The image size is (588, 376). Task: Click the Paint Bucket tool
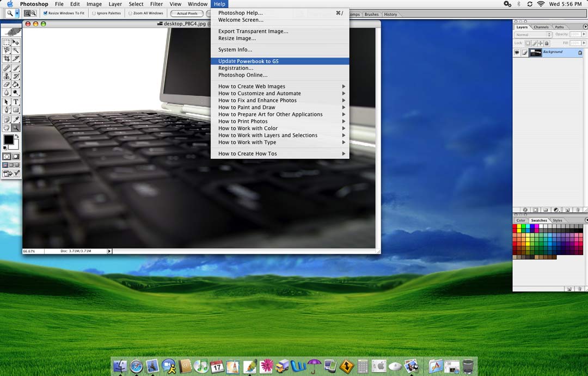coord(16,84)
